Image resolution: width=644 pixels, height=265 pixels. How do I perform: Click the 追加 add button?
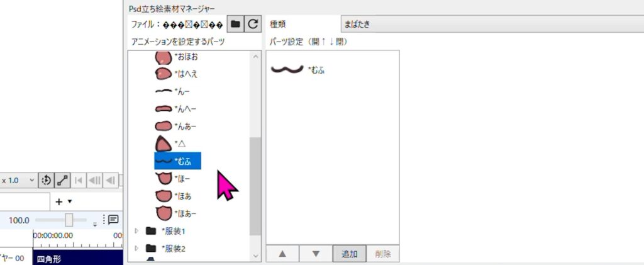click(x=350, y=254)
